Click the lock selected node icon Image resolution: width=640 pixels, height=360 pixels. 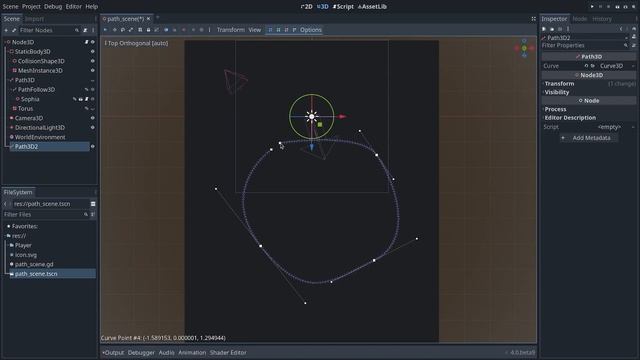pyautogui.click(x=149, y=30)
